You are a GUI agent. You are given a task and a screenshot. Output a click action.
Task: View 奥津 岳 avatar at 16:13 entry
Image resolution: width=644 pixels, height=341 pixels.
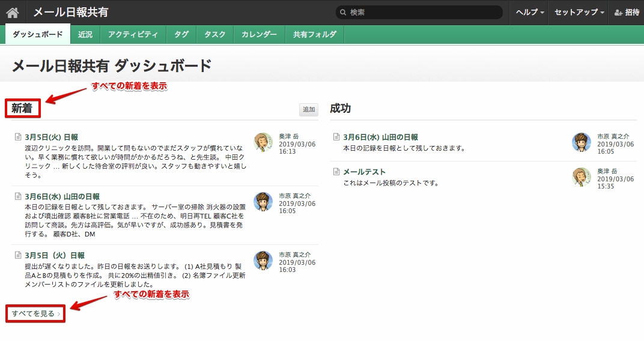tap(263, 142)
